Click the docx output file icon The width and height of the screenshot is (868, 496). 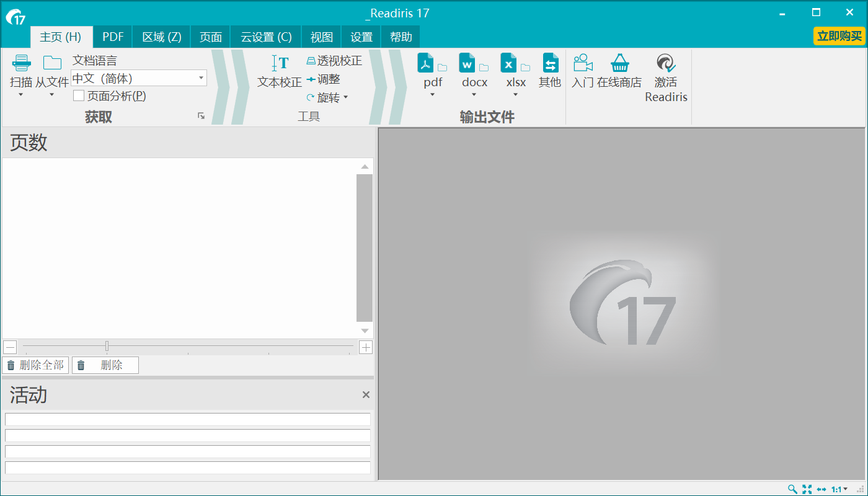[x=467, y=63]
